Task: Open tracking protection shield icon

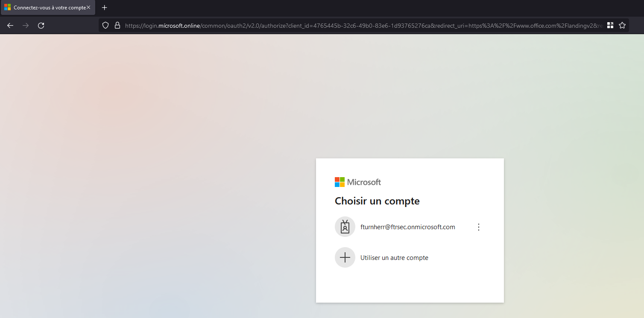Action: click(x=106, y=26)
